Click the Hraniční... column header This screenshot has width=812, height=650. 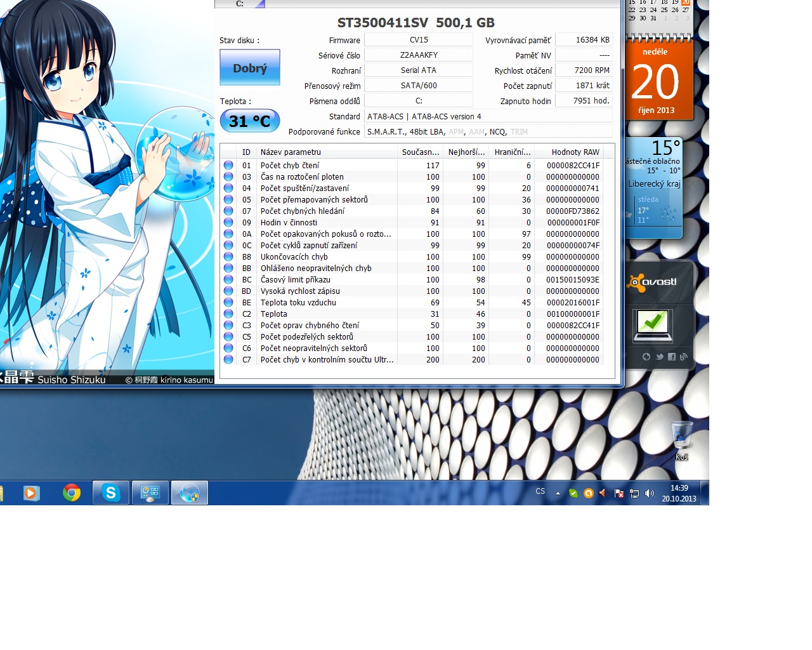(512, 152)
